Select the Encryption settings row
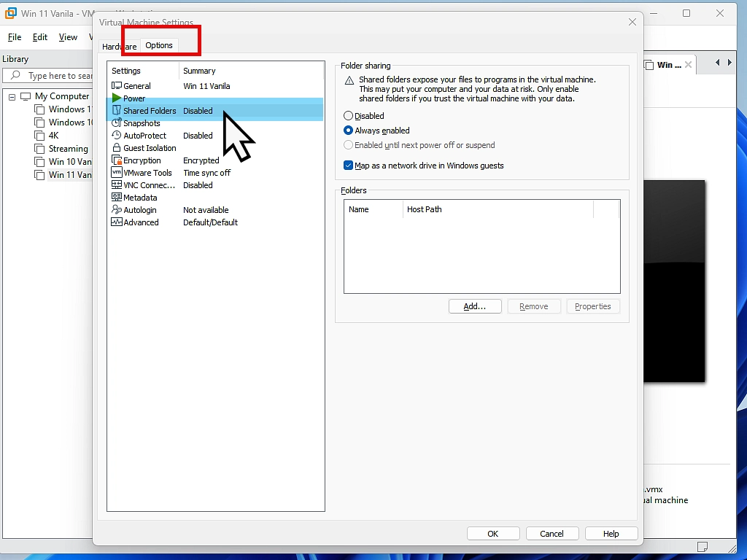The image size is (747, 560). click(215, 160)
